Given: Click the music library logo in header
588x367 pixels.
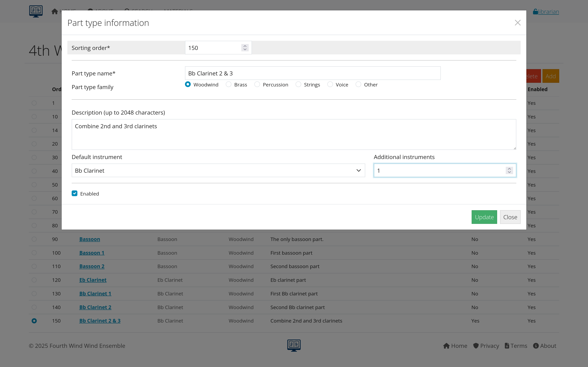Looking at the screenshot, I should click(x=36, y=11).
